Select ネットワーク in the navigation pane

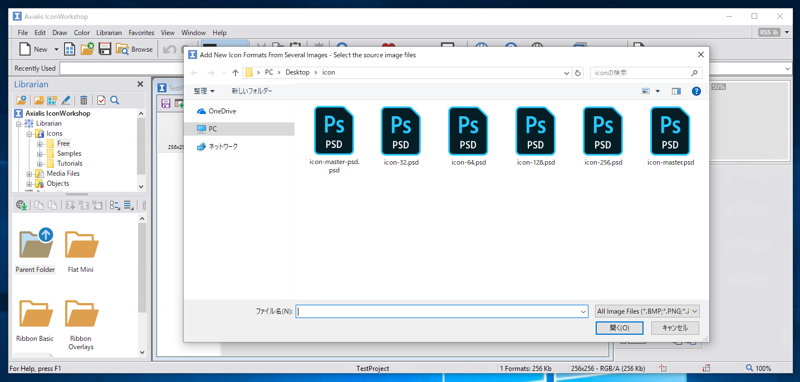[x=217, y=146]
